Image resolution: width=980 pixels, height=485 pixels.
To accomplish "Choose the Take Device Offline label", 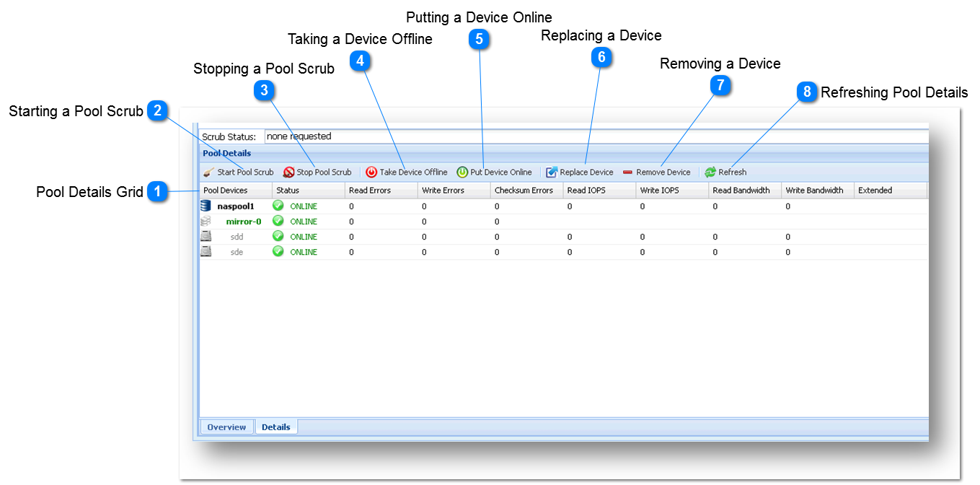I will [413, 172].
